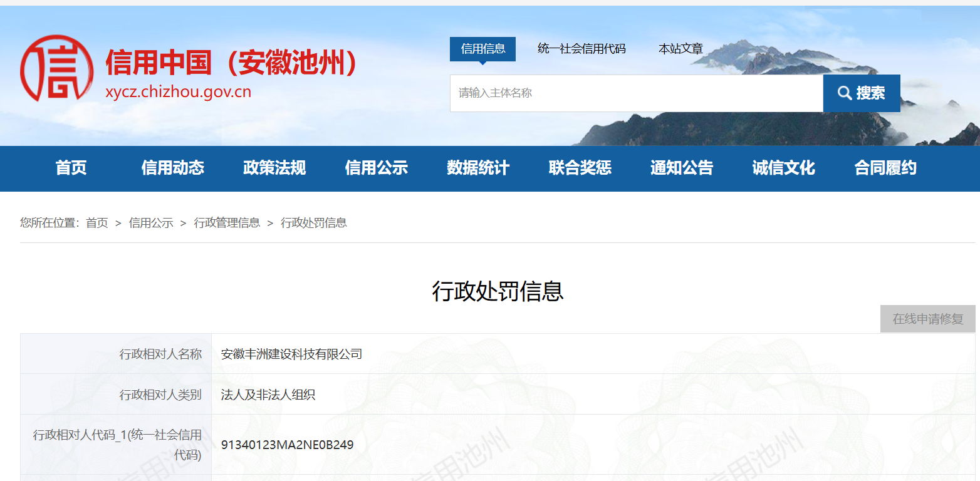Open the 联合奖惩 navigation item
Image resolution: width=980 pixels, height=481 pixels.
[580, 168]
